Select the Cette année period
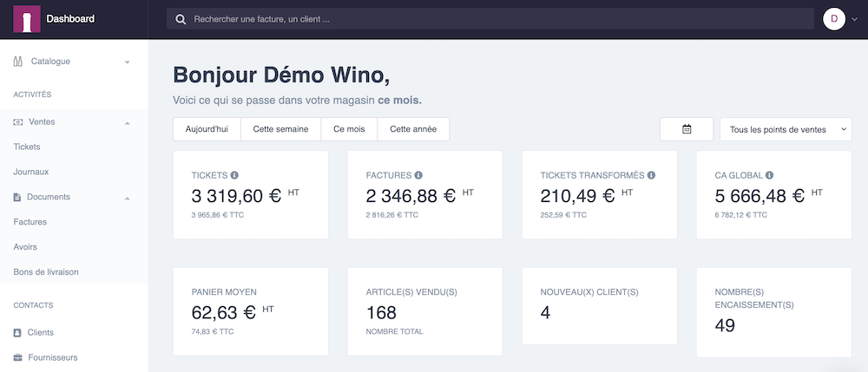This screenshot has width=868, height=372. (413, 129)
